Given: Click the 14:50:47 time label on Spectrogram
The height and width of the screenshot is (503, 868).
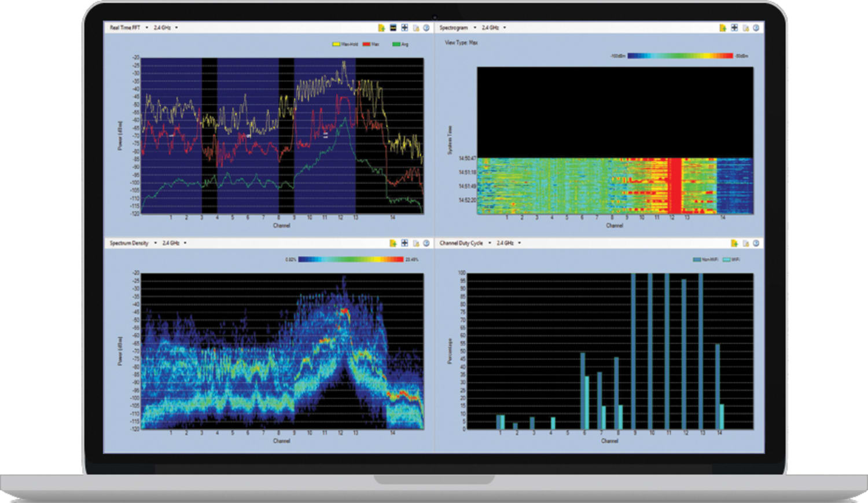Looking at the screenshot, I should (x=468, y=158).
